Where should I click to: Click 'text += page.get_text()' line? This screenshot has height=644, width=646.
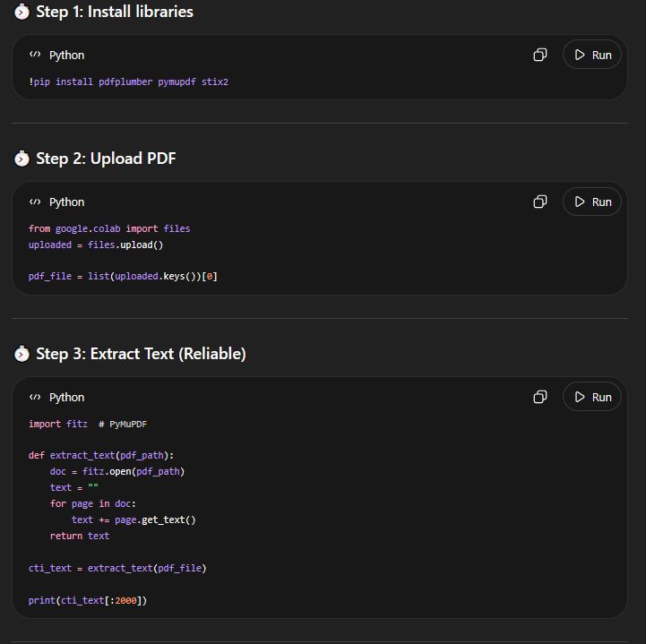(x=134, y=519)
